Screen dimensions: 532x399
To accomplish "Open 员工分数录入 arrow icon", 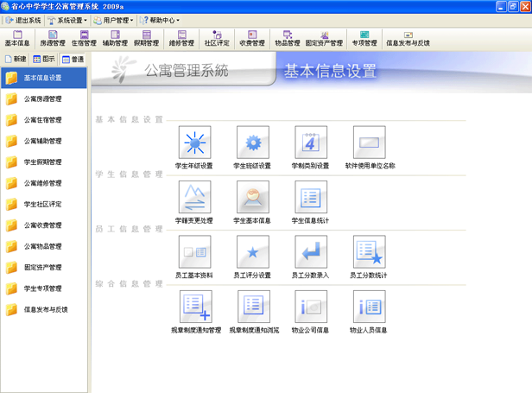I will 311,252.
